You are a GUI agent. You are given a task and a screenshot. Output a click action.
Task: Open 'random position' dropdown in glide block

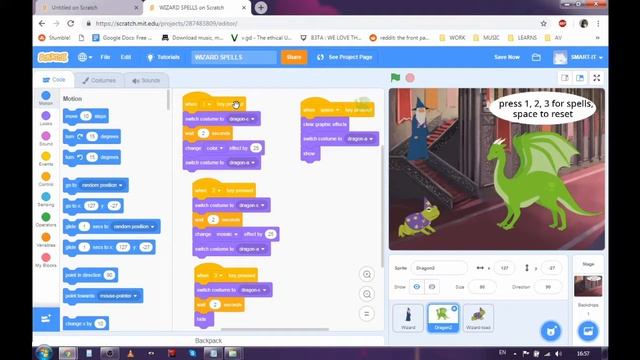pos(134,227)
